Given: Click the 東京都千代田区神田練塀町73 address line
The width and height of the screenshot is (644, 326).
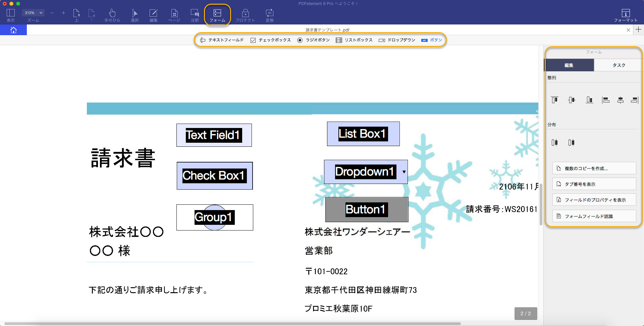Looking at the screenshot, I should [361, 290].
